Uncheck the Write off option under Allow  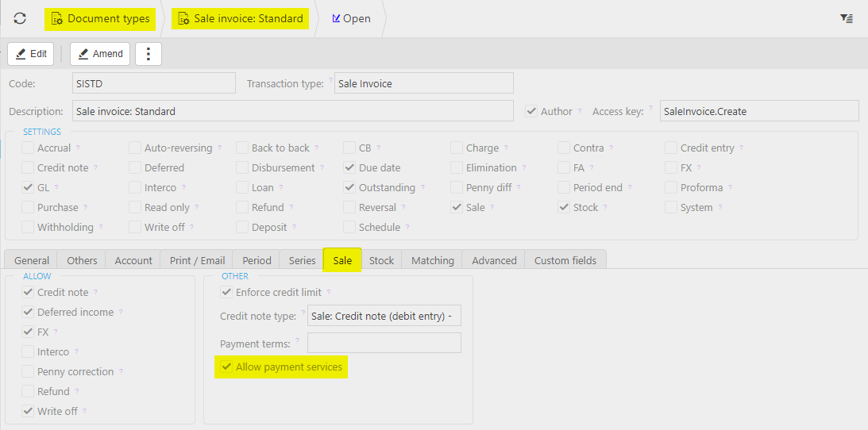click(x=28, y=412)
